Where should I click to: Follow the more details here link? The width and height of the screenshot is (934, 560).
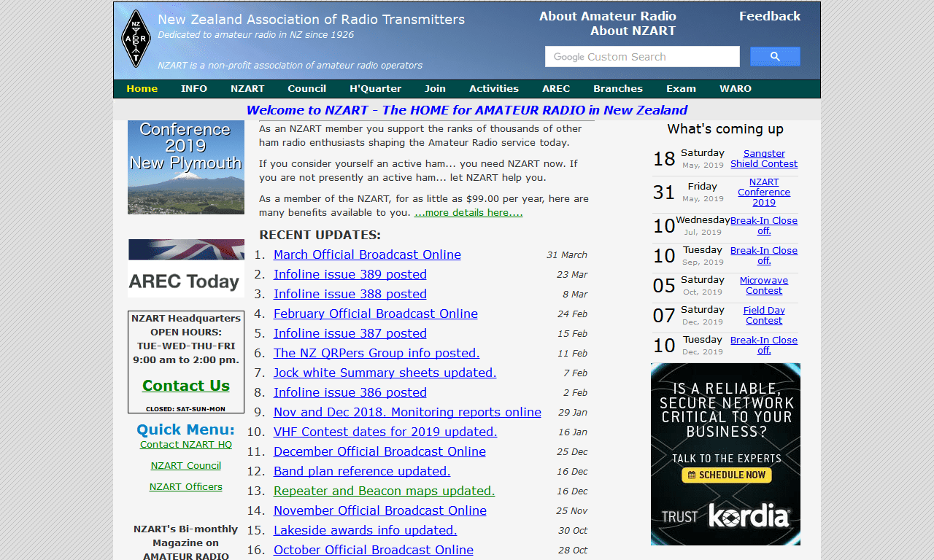tap(468, 213)
